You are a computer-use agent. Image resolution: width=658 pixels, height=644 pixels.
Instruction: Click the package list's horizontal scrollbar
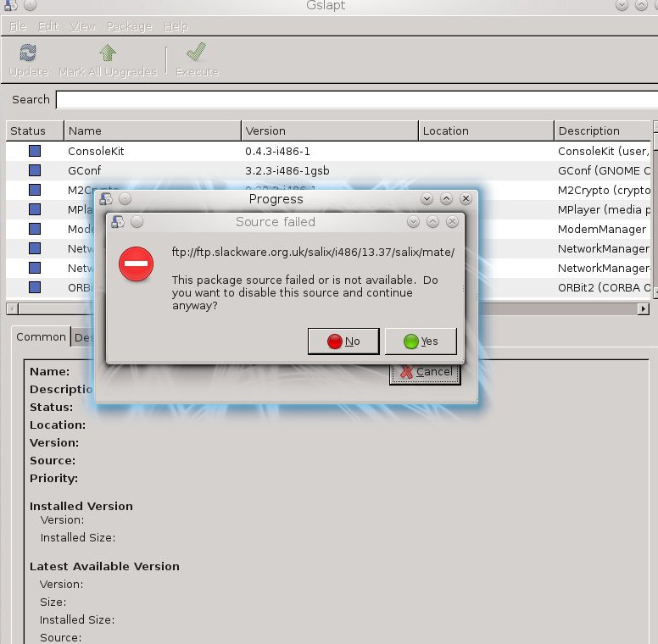tap(322, 309)
